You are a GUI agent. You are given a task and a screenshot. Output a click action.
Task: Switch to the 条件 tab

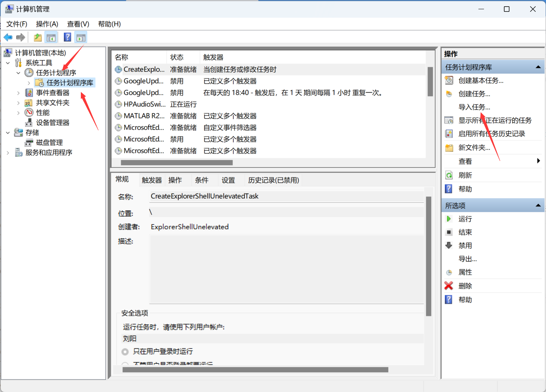(202, 180)
